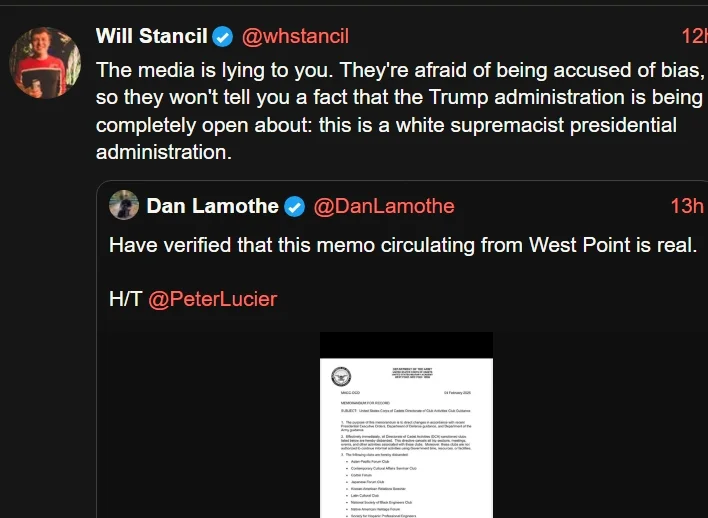
Task: Open the @whstancil handle link
Action: click(x=295, y=37)
